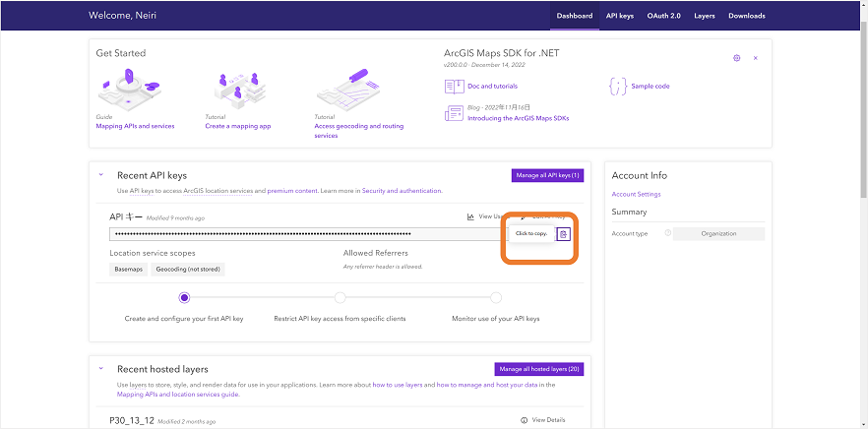Screen dimensions: 868x429
Task: Click the page vertical scrollbar
Action: tap(864, 111)
